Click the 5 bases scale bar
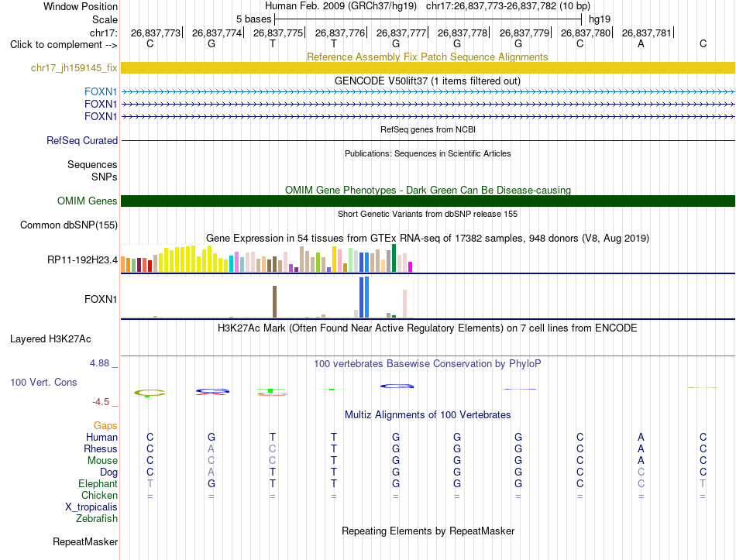The width and height of the screenshot is (736, 560). click(x=428, y=19)
